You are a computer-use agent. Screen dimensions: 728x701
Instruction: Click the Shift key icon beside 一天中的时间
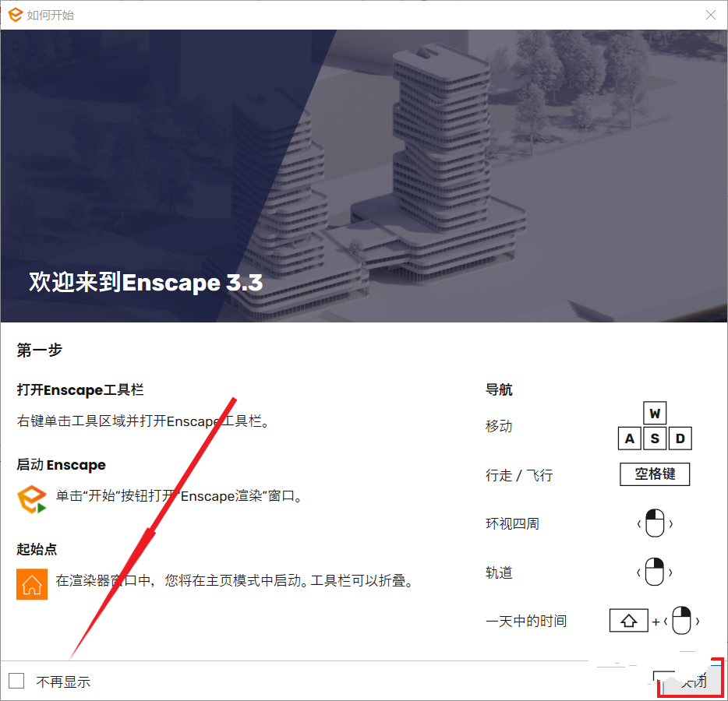[x=629, y=620]
